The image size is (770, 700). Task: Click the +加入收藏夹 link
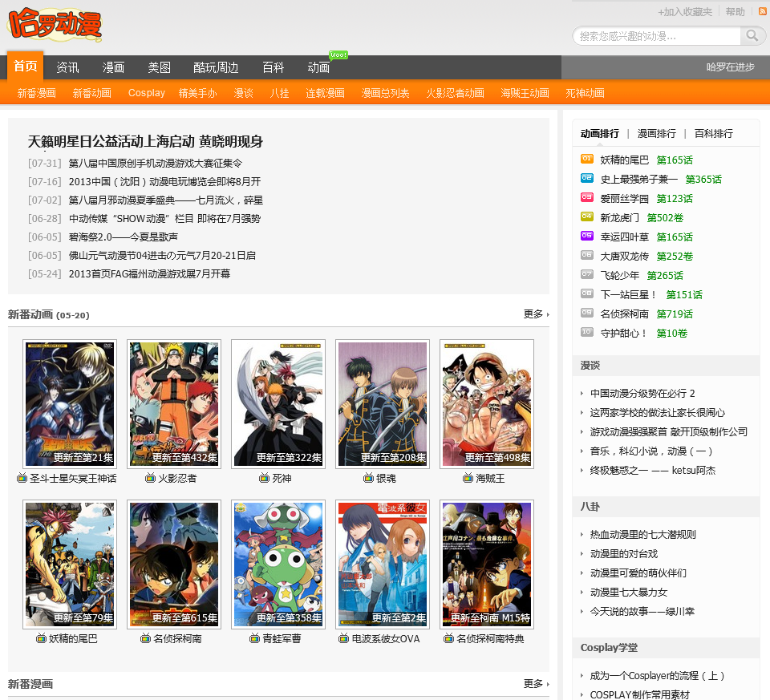click(x=685, y=12)
